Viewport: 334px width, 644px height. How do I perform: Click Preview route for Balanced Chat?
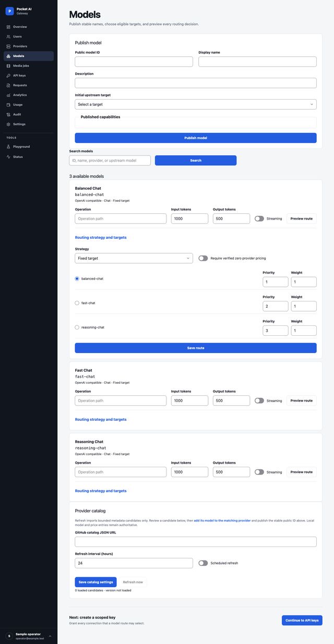coord(302,218)
